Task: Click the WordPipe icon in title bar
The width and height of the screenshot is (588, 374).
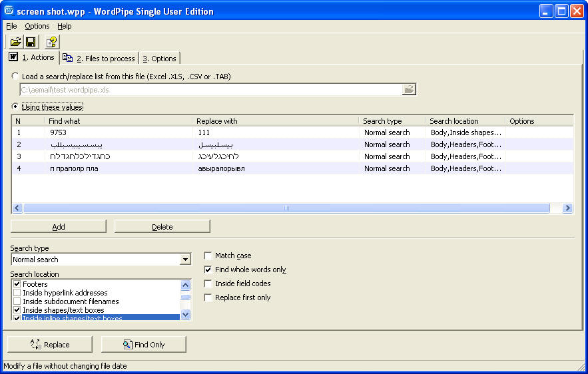Action: [9, 11]
